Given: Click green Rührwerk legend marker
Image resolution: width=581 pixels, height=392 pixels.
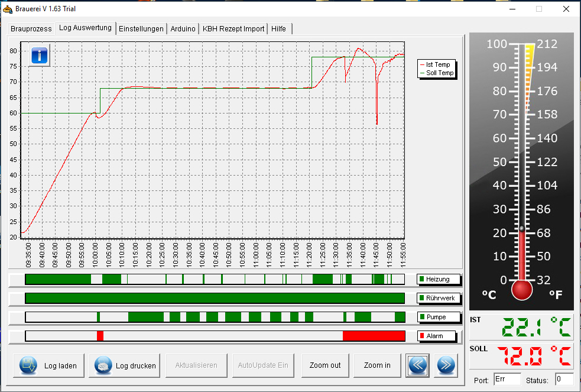Looking at the screenshot, I should (x=421, y=298).
